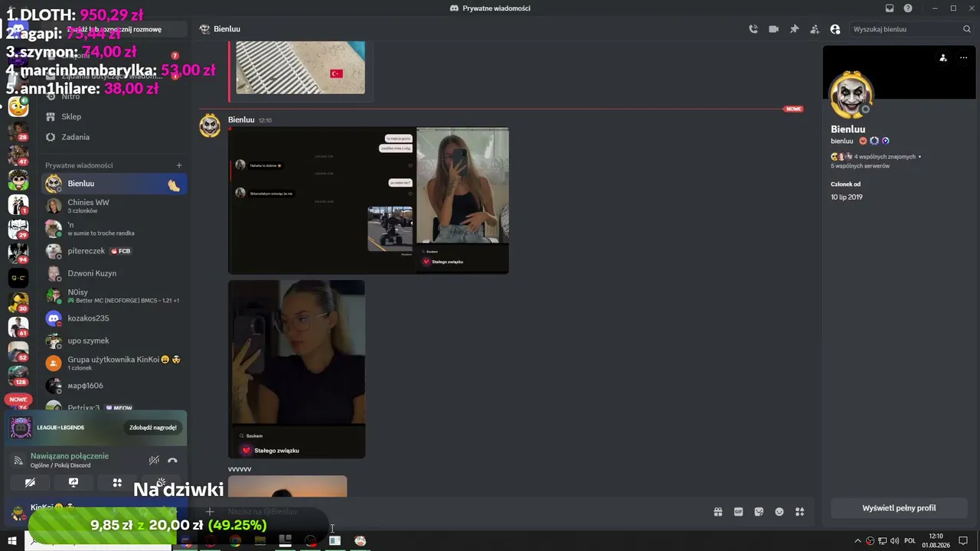This screenshot has height=551, width=980.
Task: Click the magnifier in Wyszukaj bienluu field
Action: (x=967, y=29)
